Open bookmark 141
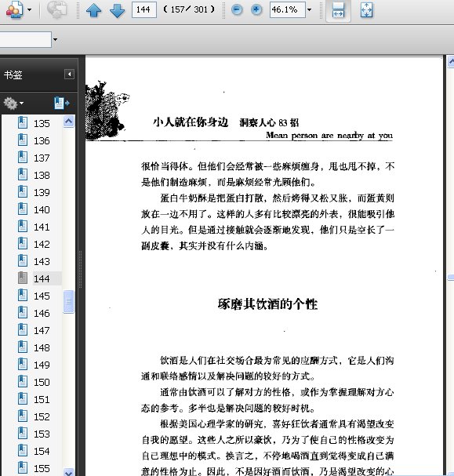The width and height of the screenshot is (454, 476). [42, 227]
